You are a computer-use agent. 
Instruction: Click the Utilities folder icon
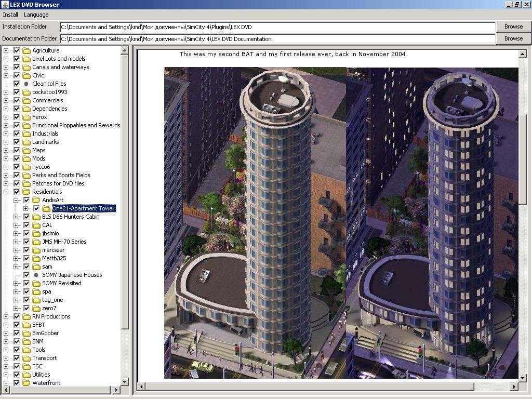pos(26,375)
